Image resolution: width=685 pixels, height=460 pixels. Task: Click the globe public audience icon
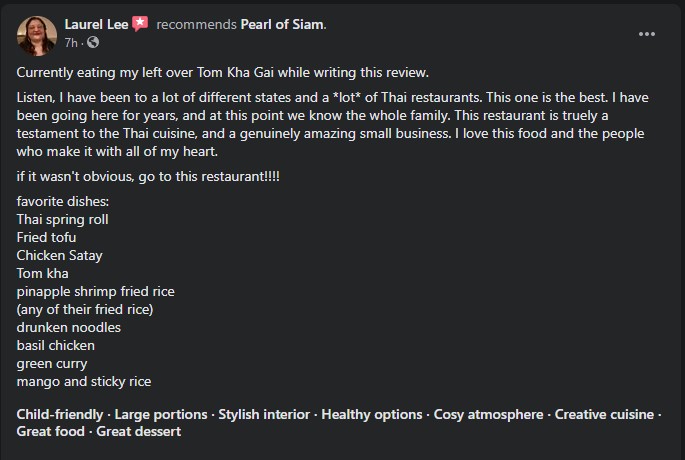click(93, 42)
